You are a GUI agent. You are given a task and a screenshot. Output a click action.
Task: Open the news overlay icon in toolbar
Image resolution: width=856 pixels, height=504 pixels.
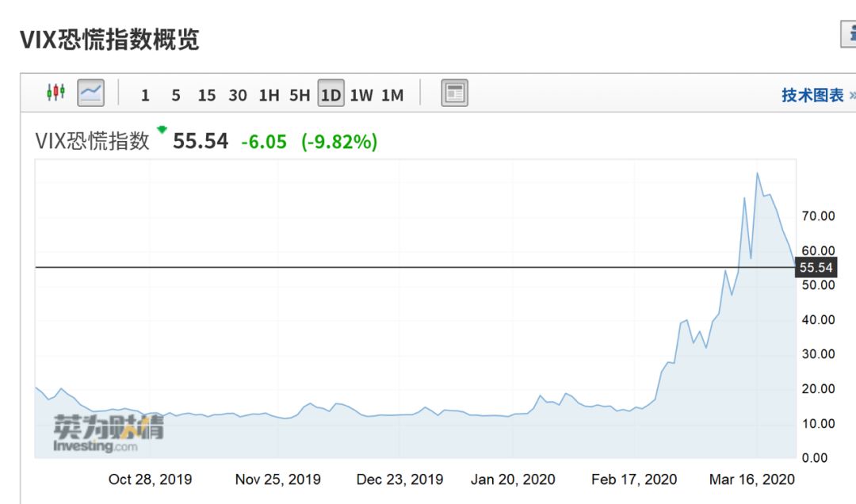(x=454, y=94)
